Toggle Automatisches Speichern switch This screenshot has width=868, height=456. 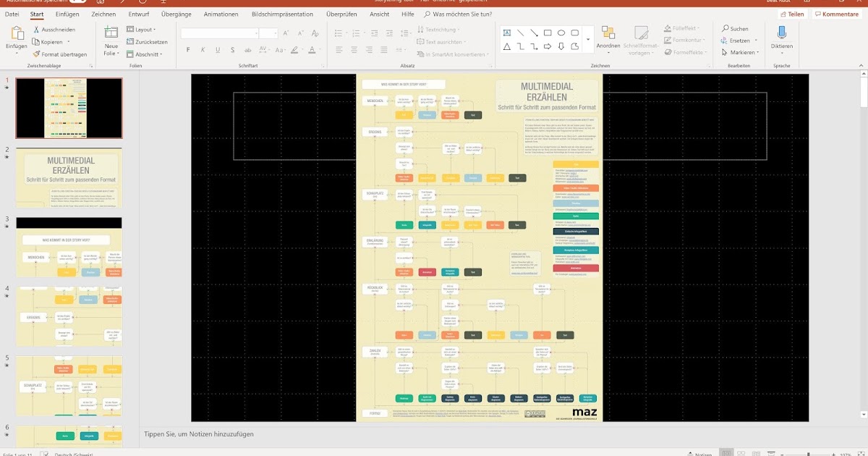[x=78, y=1]
